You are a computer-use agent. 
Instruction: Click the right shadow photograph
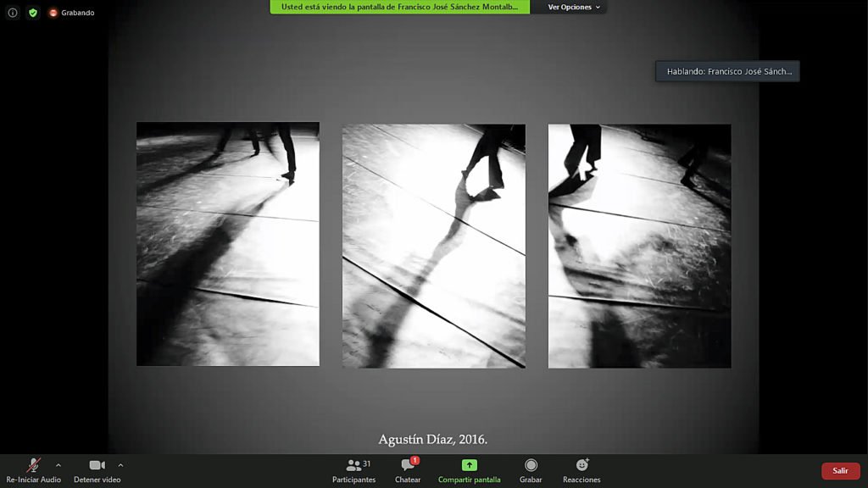click(639, 246)
